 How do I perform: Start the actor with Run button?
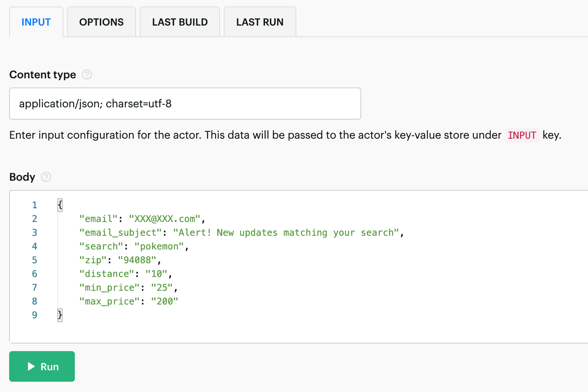coord(42,366)
